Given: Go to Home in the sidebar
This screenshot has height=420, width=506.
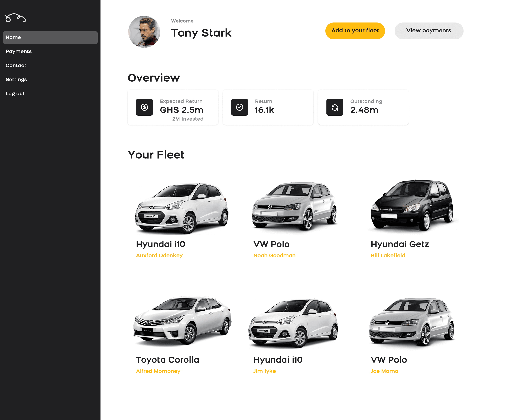Looking at the screenshot, I should (x=50, y=38).
